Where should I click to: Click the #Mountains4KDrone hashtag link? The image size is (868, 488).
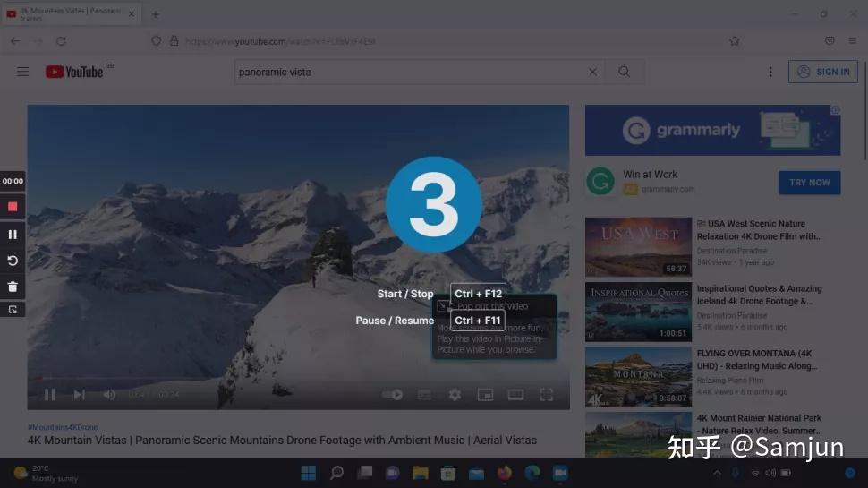(x=63, y=427)
